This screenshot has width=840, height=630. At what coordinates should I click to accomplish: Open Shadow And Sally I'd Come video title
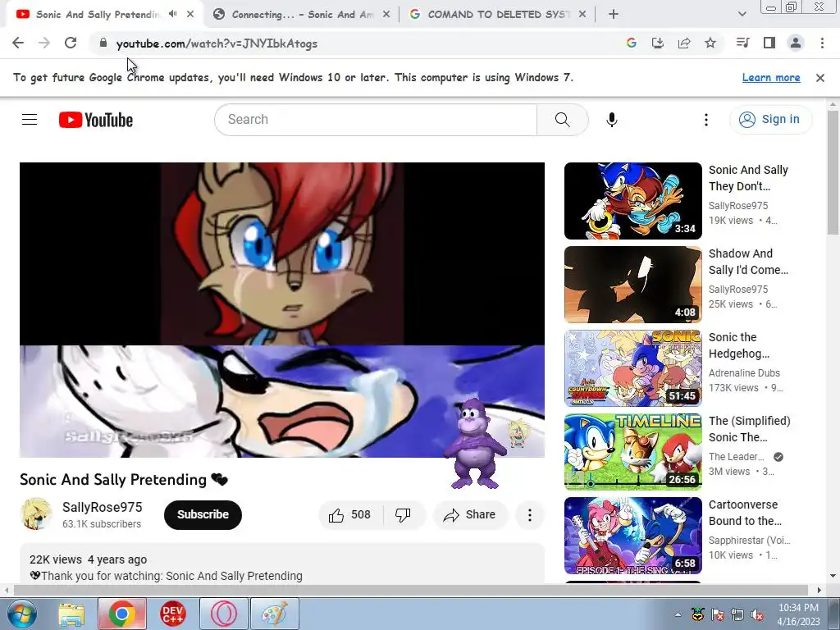pos(748,262)
